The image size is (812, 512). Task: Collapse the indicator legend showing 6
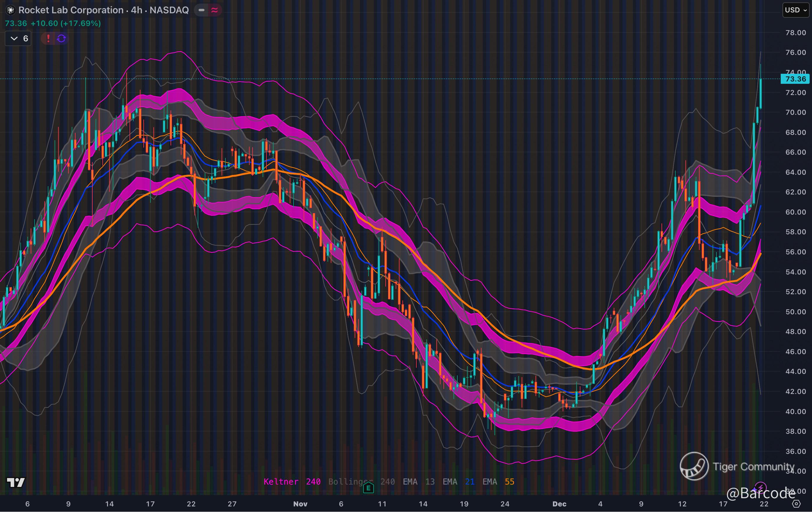click(18, 38)
